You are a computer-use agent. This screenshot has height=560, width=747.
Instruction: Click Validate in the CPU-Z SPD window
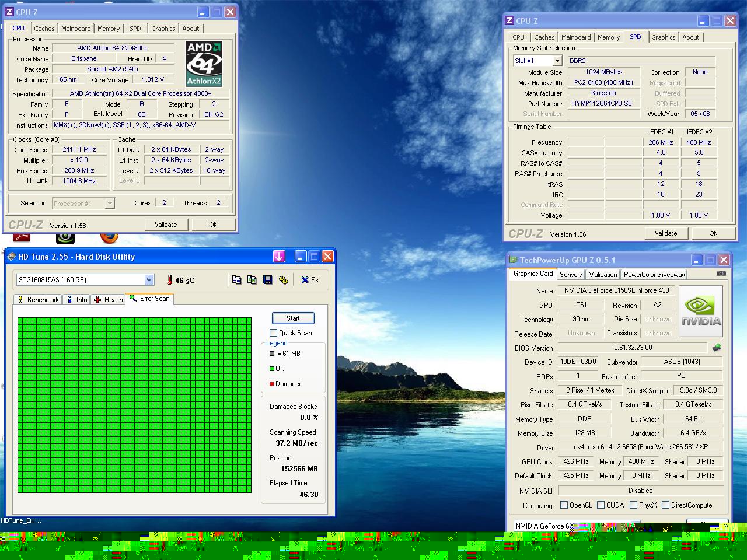click(x=666, y=233)
